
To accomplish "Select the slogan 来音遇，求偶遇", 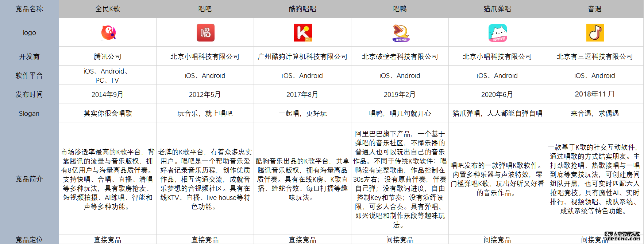I will pos(595,113).
